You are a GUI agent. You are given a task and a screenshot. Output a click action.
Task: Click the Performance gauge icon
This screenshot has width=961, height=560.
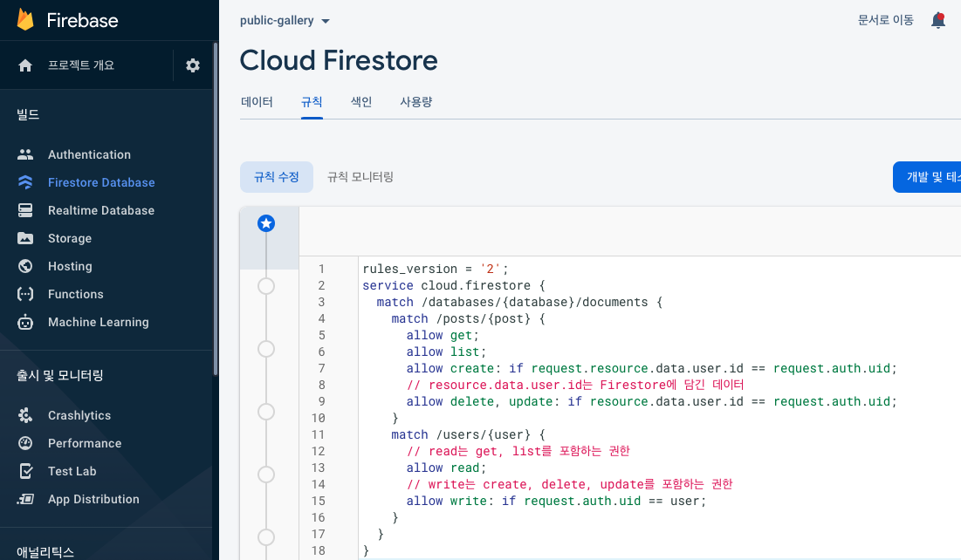pos(25,443)
